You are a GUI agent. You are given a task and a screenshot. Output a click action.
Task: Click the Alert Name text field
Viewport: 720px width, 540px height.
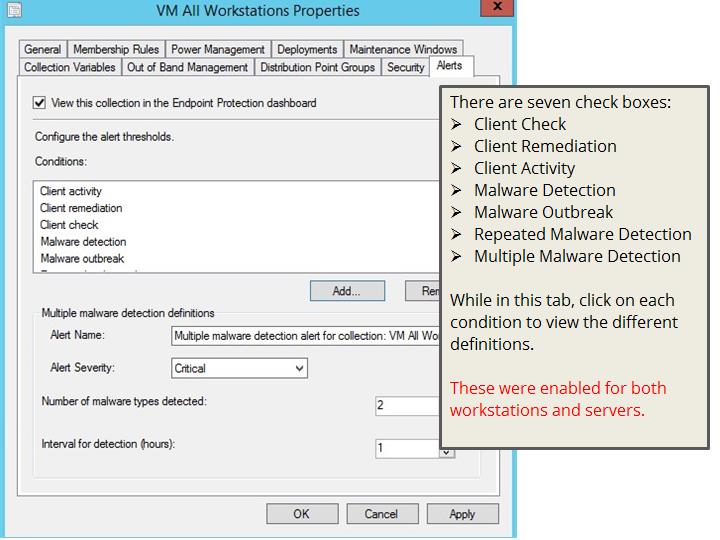tap(305, 337)
